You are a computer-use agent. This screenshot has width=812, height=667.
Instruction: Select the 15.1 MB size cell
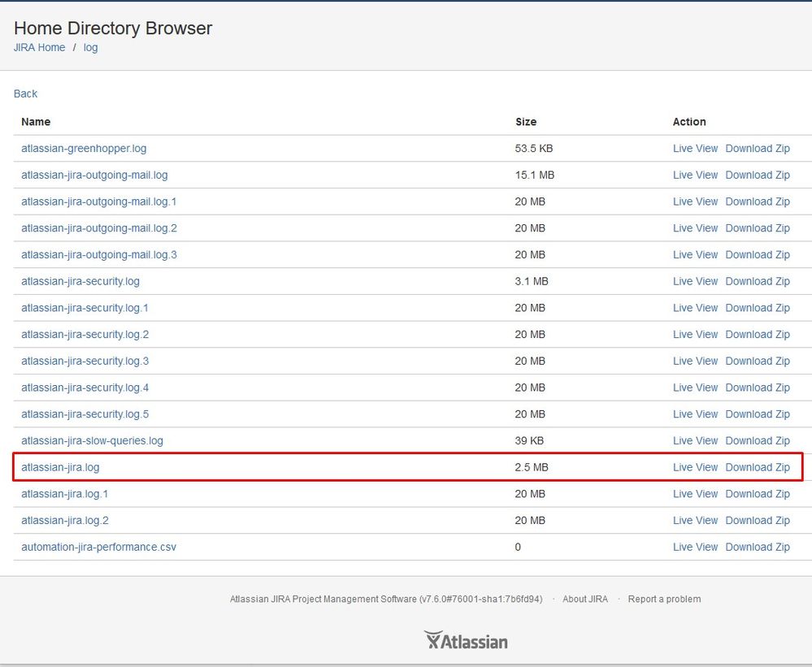coord(535,175)
